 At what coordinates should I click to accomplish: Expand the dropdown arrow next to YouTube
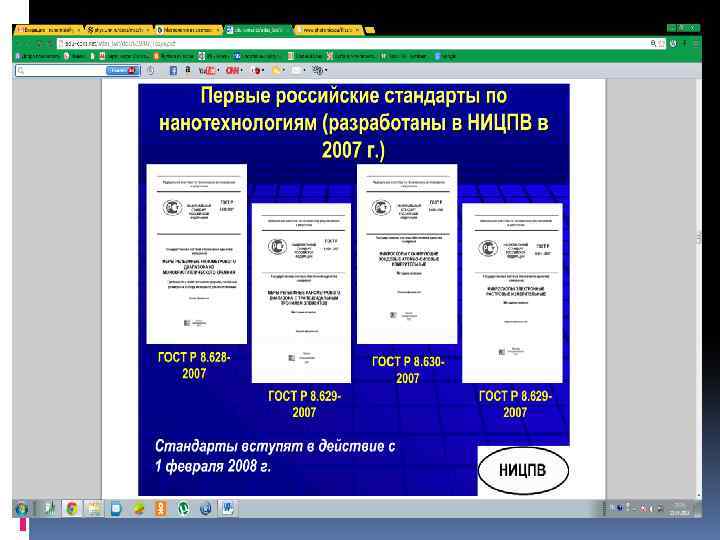click(218, 70)
